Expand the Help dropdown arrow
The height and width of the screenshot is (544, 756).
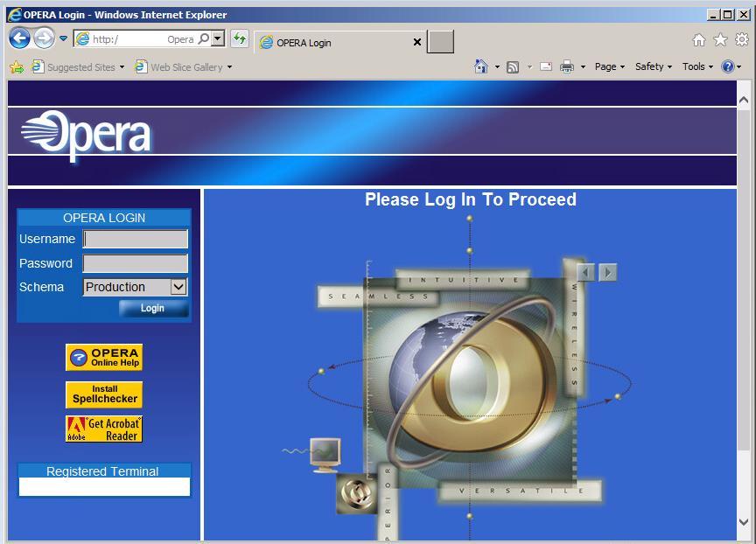[x=738, y=67]
